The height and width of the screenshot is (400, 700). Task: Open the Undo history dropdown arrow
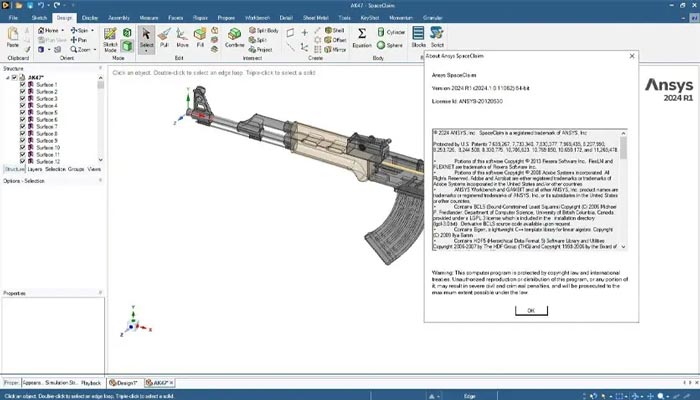[47, 5]
